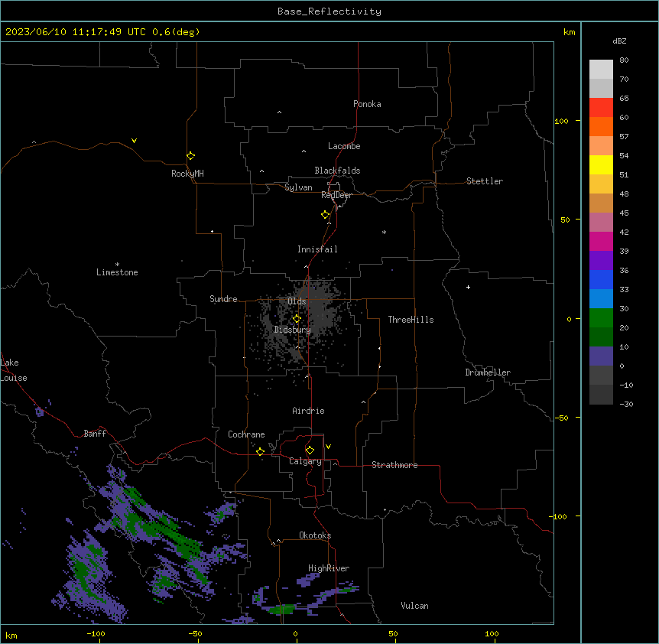Click the 80 dBZ light grey swatch
Viewport: 659px width, 644px height.
tap(601, 69)
